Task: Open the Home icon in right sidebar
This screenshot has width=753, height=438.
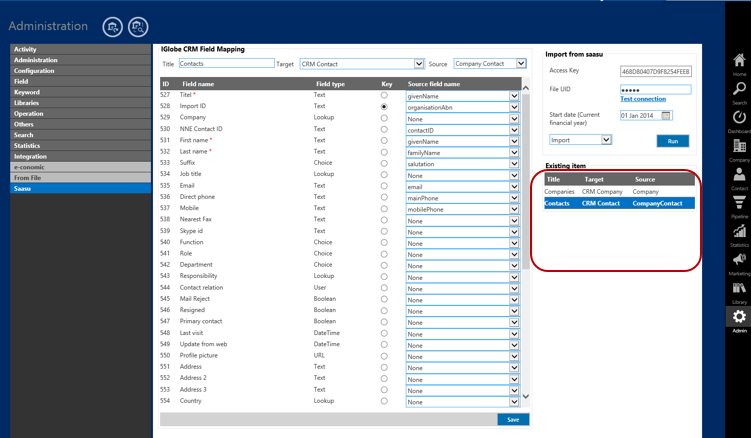Action: [739, 61]
